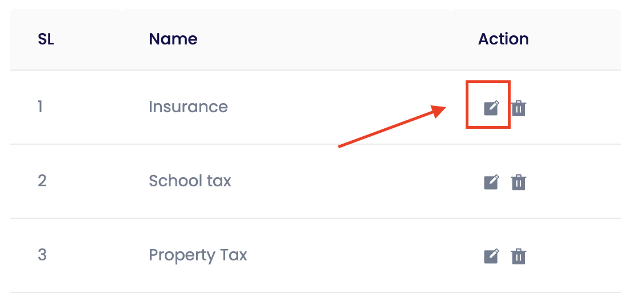Viewport: 644px width, 294px height.
Task: Click the Name column header
Action: [173, 39]
